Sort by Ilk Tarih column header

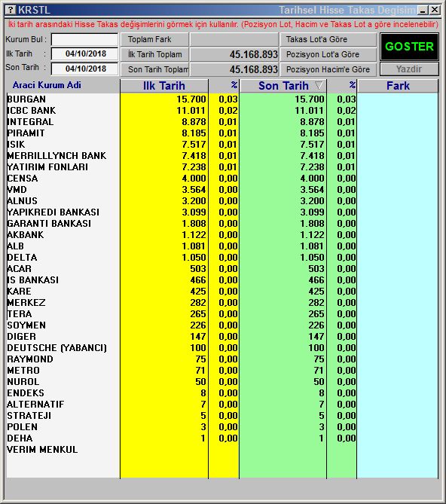click(164, 86)
